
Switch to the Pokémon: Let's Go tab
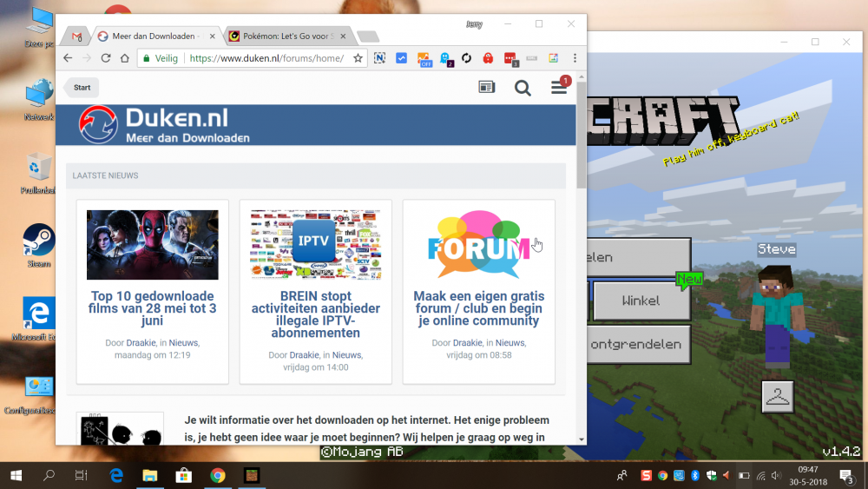point(282,36)
